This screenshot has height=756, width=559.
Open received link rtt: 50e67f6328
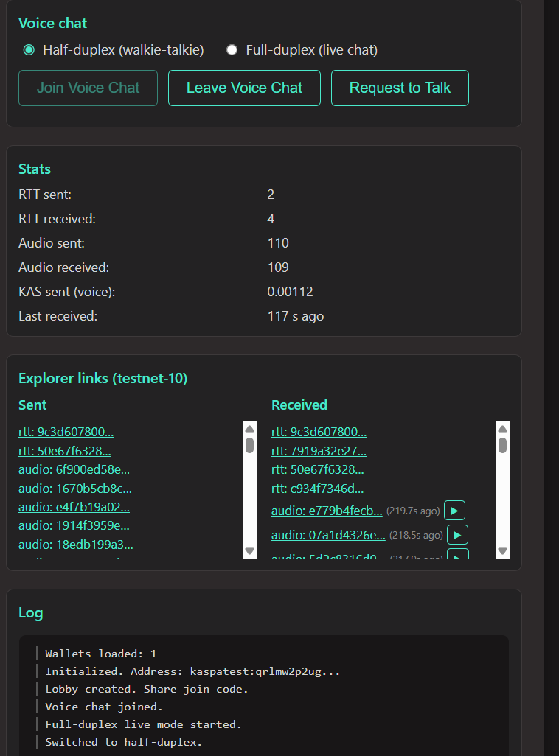pos(318,469)
